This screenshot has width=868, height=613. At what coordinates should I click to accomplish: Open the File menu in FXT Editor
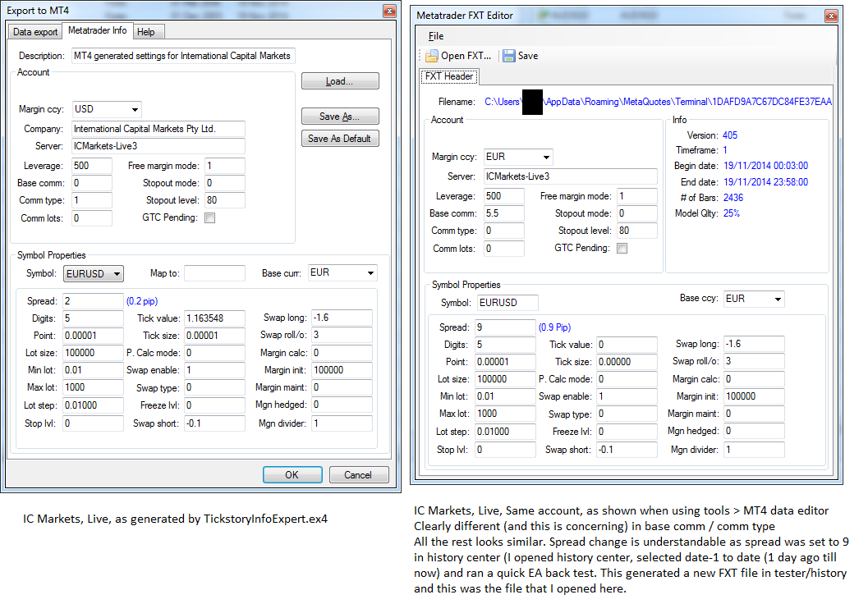(436, 36)
